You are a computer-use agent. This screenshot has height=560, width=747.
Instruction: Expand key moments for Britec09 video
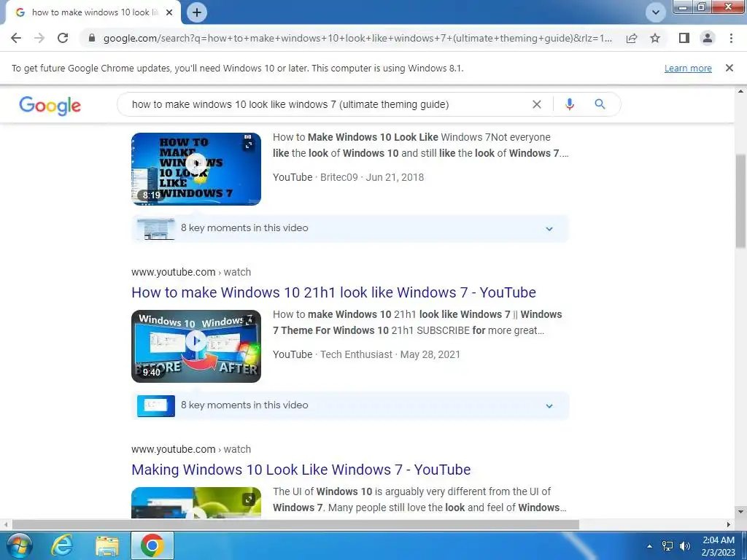[x=549, y=229]
